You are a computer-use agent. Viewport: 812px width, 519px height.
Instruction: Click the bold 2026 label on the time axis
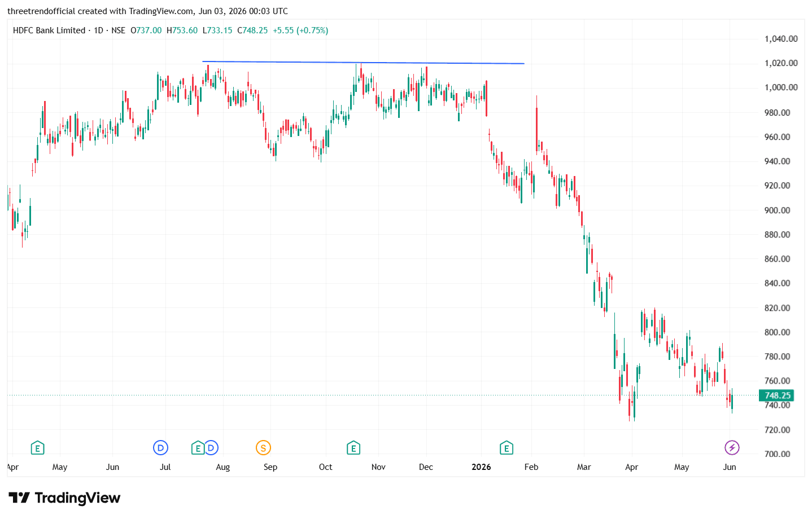click(x=481, y=467)
